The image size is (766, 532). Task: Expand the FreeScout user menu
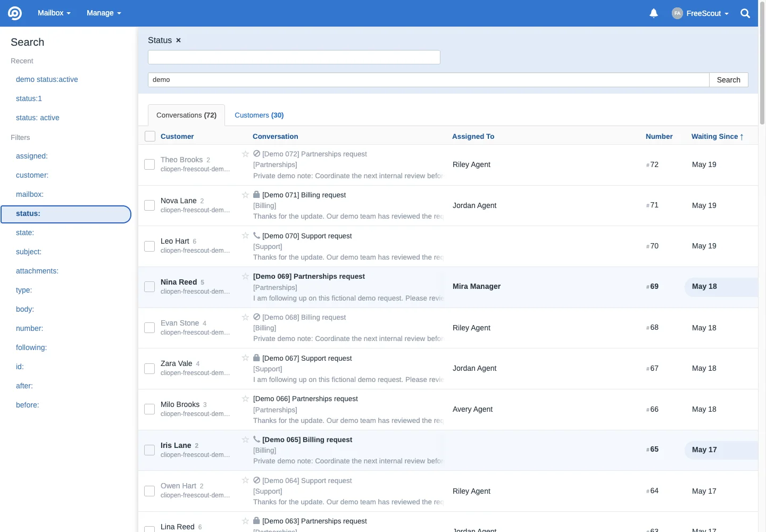click(x=707, y=13)
